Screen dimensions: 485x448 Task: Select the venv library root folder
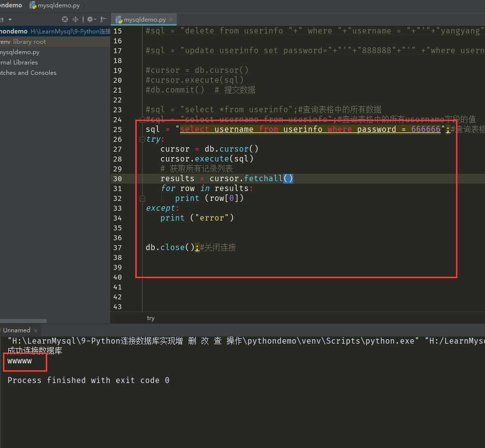(55, 41)
